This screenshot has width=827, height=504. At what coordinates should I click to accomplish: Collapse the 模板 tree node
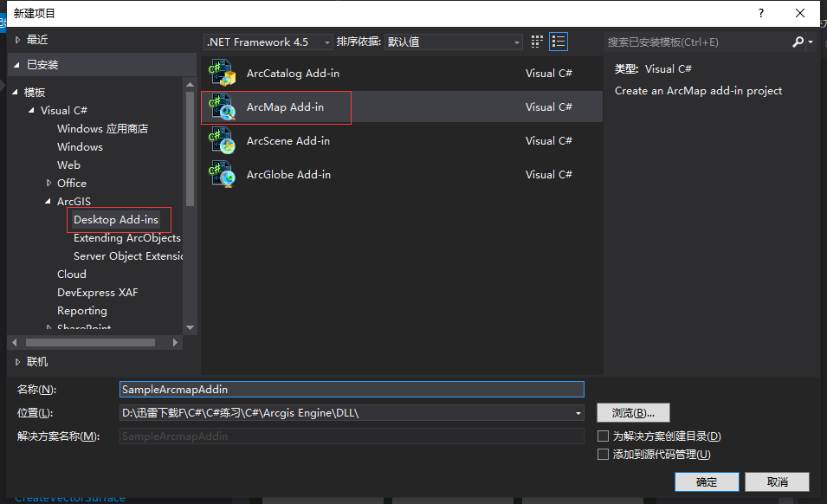(15, 93)
